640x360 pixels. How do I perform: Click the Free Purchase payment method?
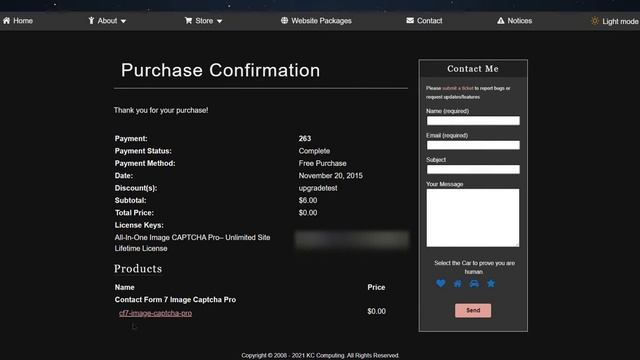pos(322,163)
